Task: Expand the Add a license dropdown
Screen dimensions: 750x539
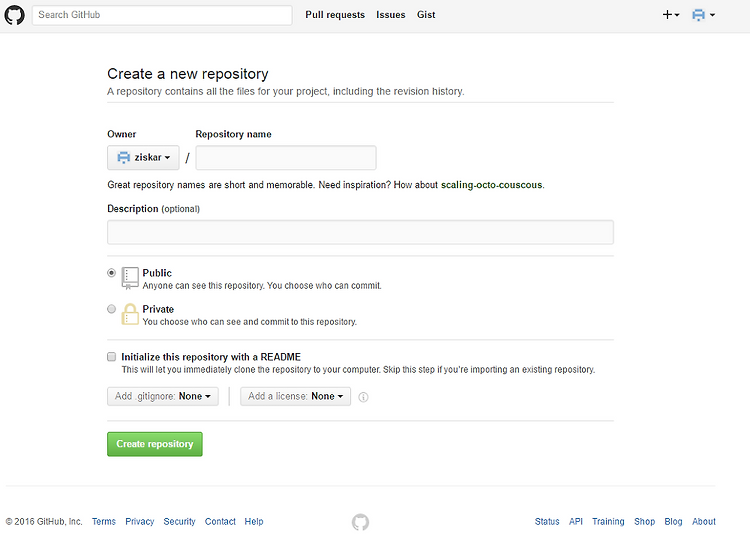Action: [x=296, y=396]
